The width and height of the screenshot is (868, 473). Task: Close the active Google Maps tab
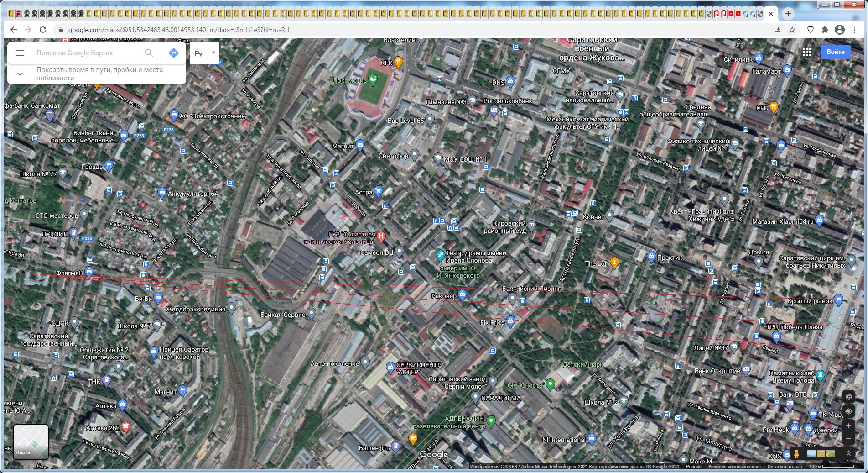coord(771,14)
